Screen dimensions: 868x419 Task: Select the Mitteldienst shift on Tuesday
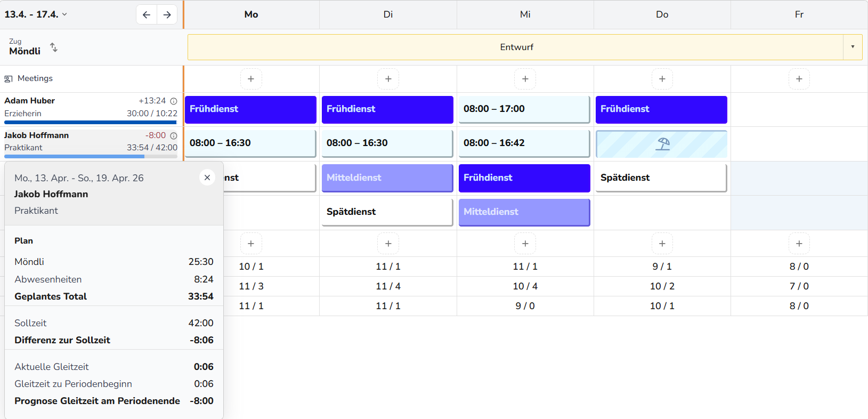tap(387, 178)
